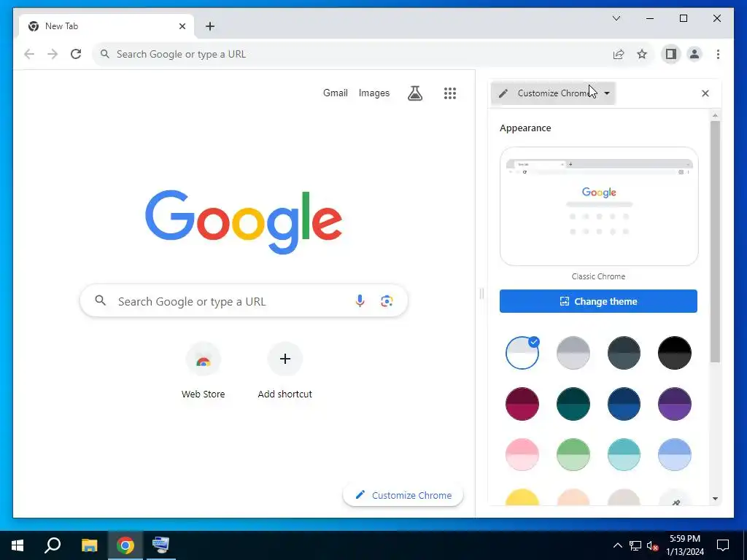
Task: Reload the current page
Action: click(76, 54)
